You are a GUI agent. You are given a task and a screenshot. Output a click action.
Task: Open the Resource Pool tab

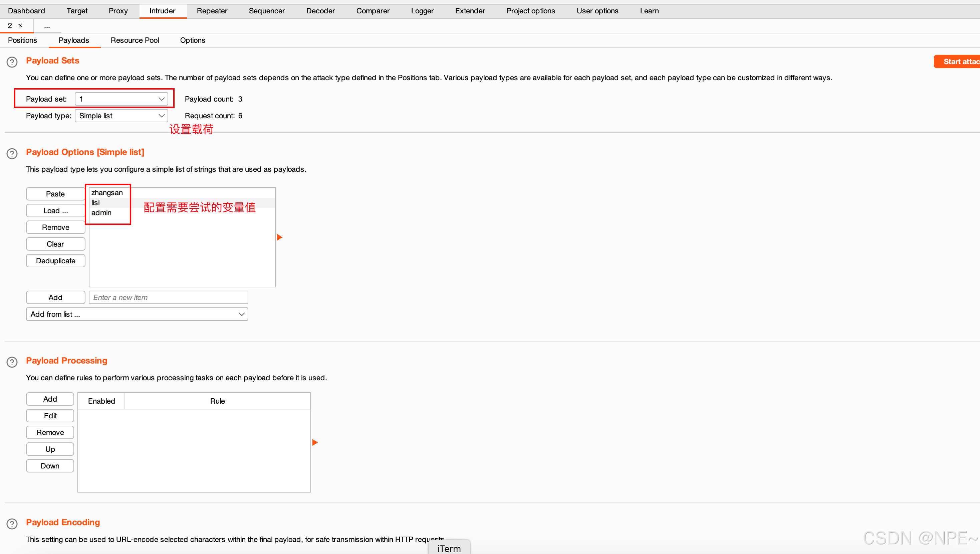pos(135,40)
